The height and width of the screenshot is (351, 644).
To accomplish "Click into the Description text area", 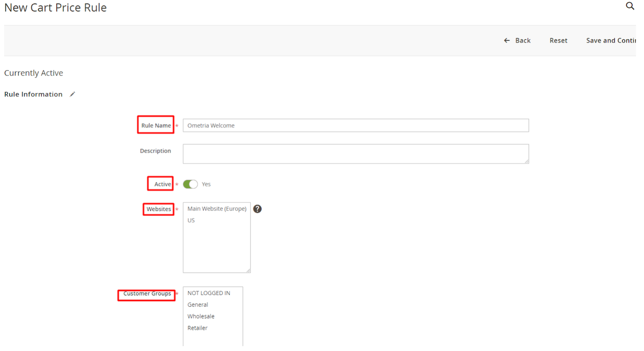I will tap(355, 154).
